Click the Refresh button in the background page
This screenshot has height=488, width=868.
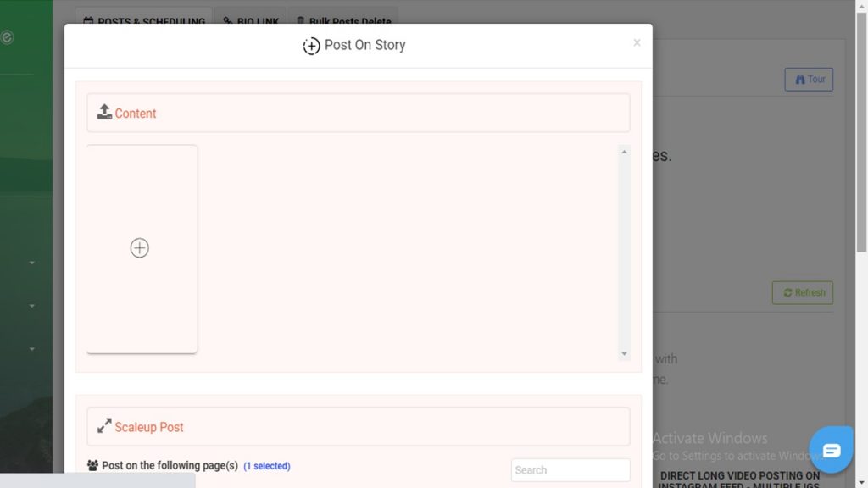point(803,292)
